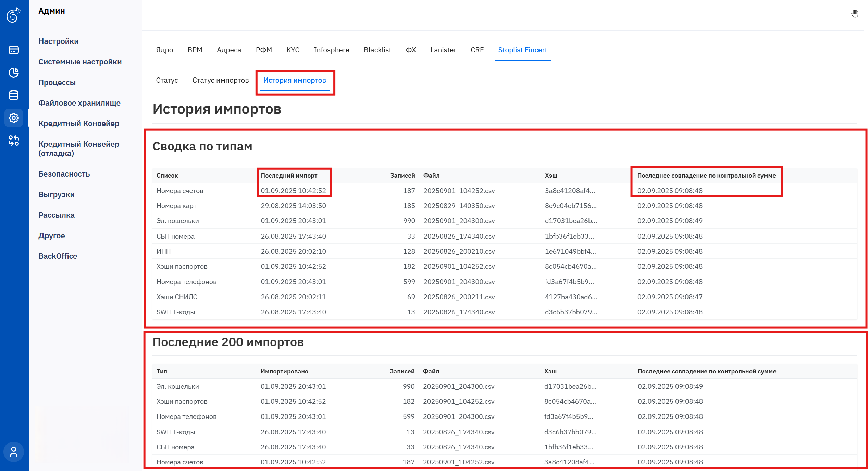
Task: Open Безопасность section
Action: pos(64,174)
